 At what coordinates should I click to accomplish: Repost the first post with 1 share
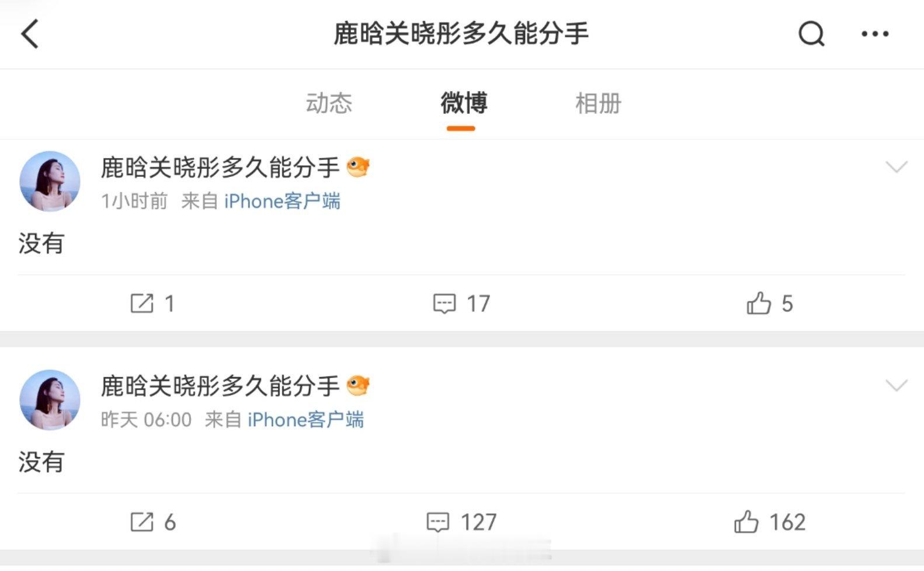(152, 304)
